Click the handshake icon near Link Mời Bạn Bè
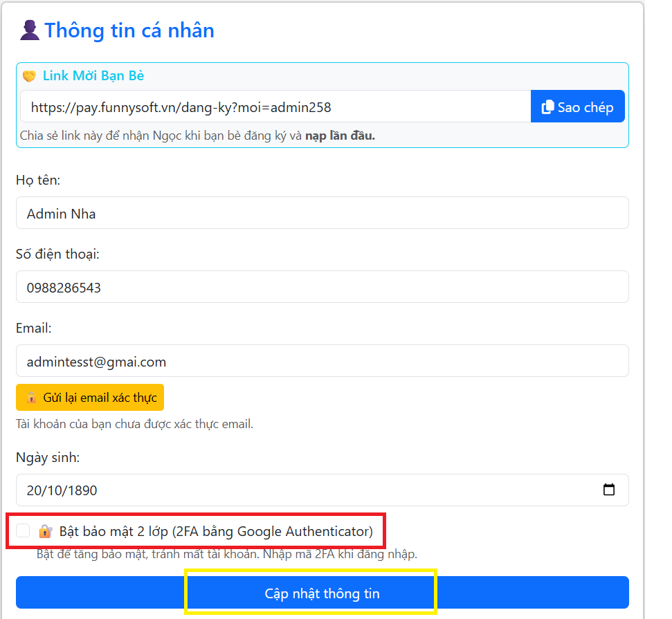Screen dimensions: 672x619 pos(29,76)
